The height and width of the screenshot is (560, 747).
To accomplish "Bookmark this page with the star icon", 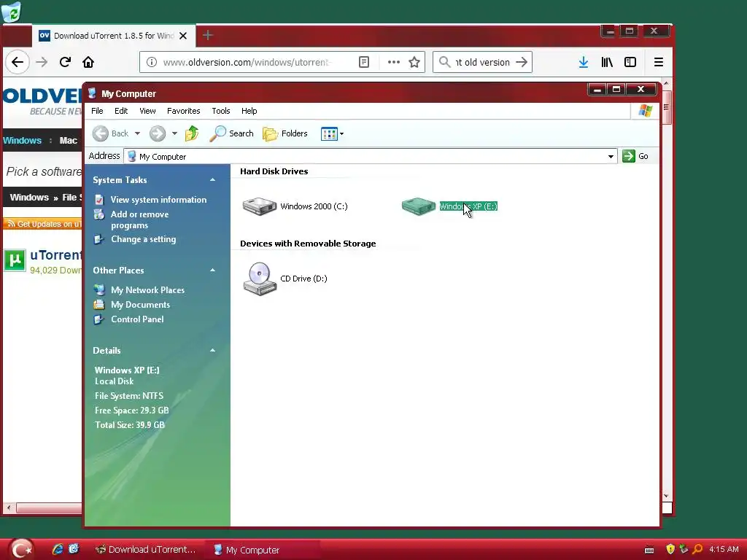I will pyautogui.click(x=414, y=63).
